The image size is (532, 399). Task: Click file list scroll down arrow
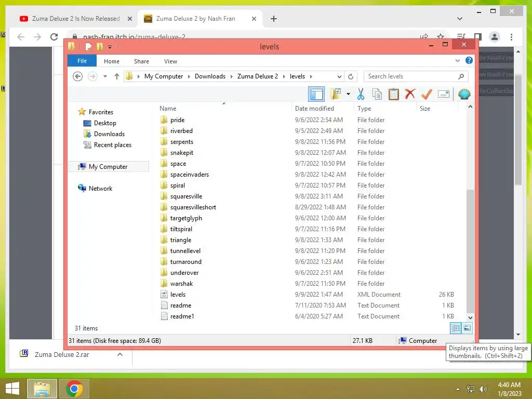pyautogui.click(x=470, y=317)
